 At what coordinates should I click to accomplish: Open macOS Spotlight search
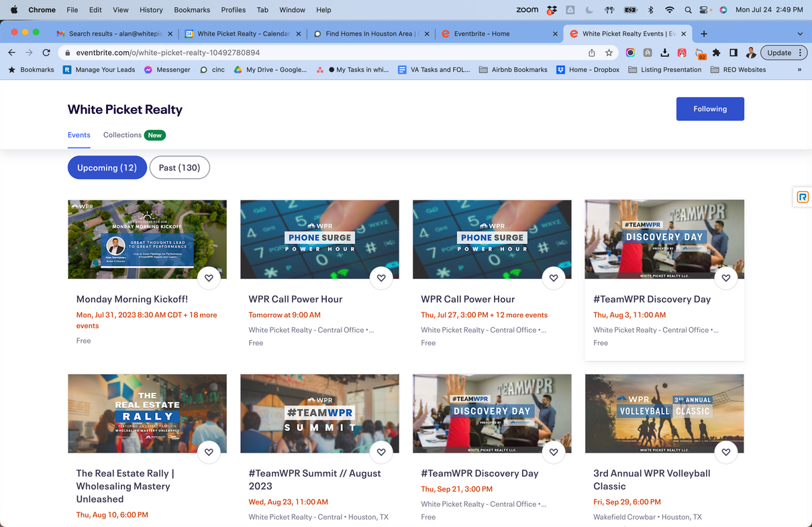click(688, 10)
